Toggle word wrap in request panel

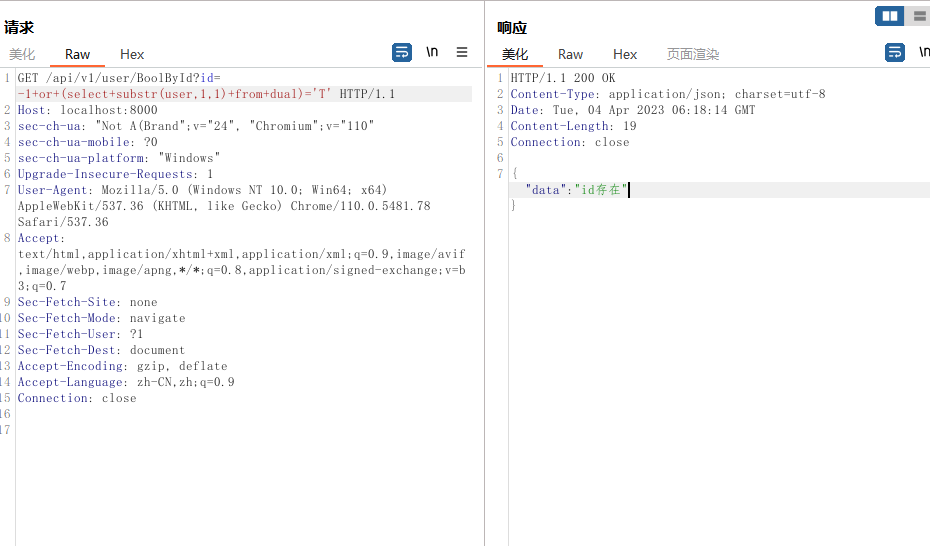(x=402, y=52)
